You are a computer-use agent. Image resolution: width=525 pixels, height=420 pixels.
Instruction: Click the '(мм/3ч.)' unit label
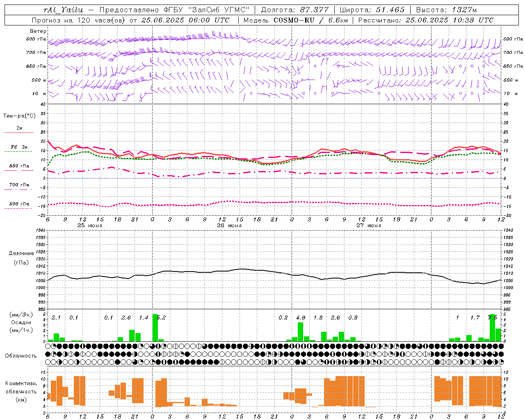point(21,315)
